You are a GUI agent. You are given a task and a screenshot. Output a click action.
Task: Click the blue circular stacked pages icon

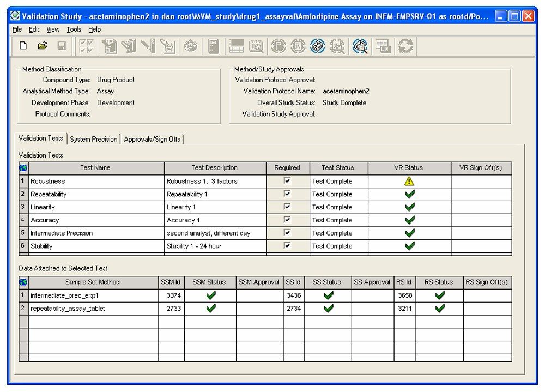317,46
